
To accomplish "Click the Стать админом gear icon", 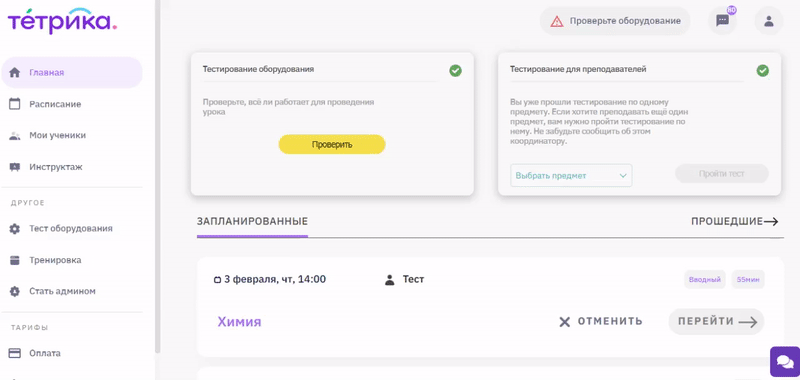I will [15, 291].
